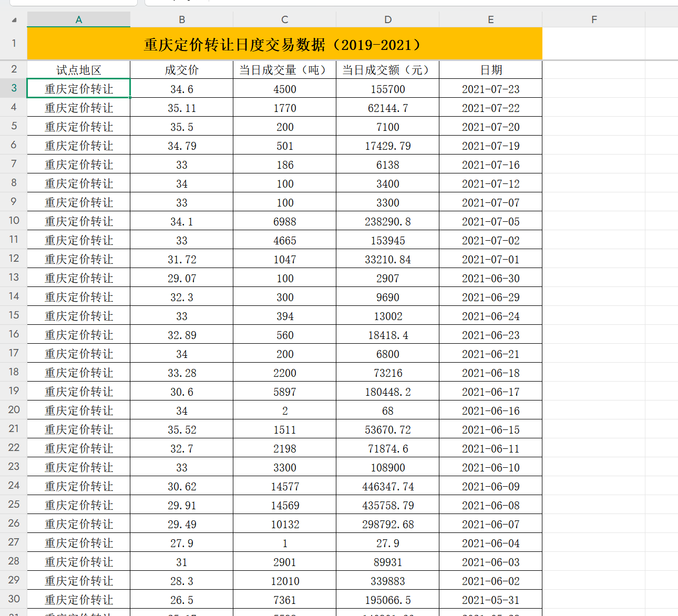This screenshot has width=678, height=616.
Task: Click date cell 2021-07-22
Action: 491,108
